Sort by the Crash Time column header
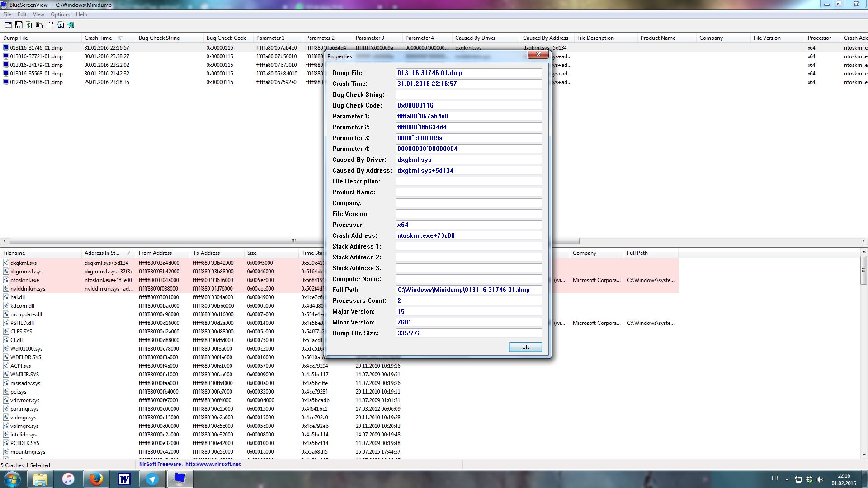The width and height of the screenshot is (868, 488). point(108,38)
